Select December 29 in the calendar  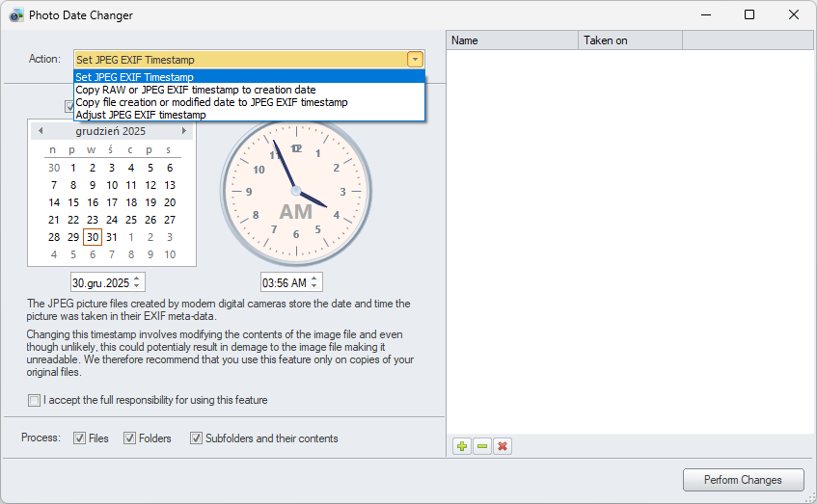[x=73, y=237]
